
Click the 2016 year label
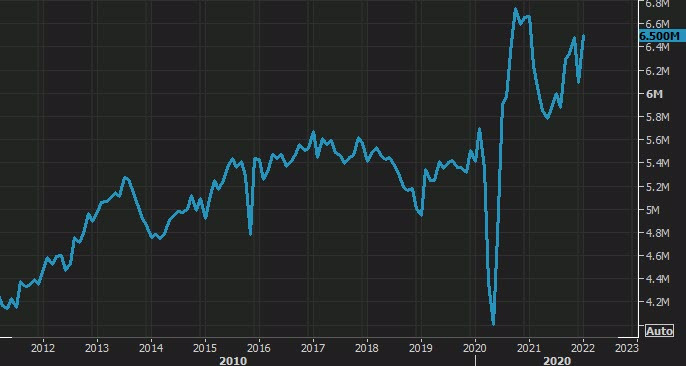click(x=259, y=349)
